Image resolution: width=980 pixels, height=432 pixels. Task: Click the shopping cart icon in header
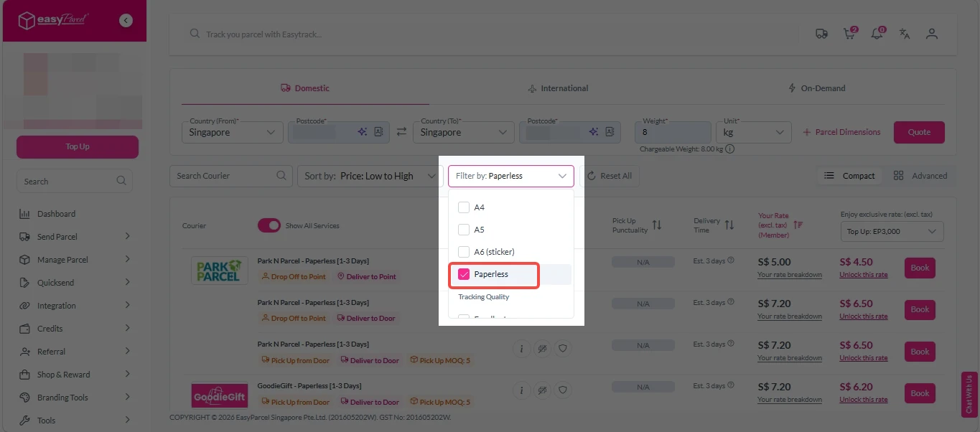coord(849,34)
